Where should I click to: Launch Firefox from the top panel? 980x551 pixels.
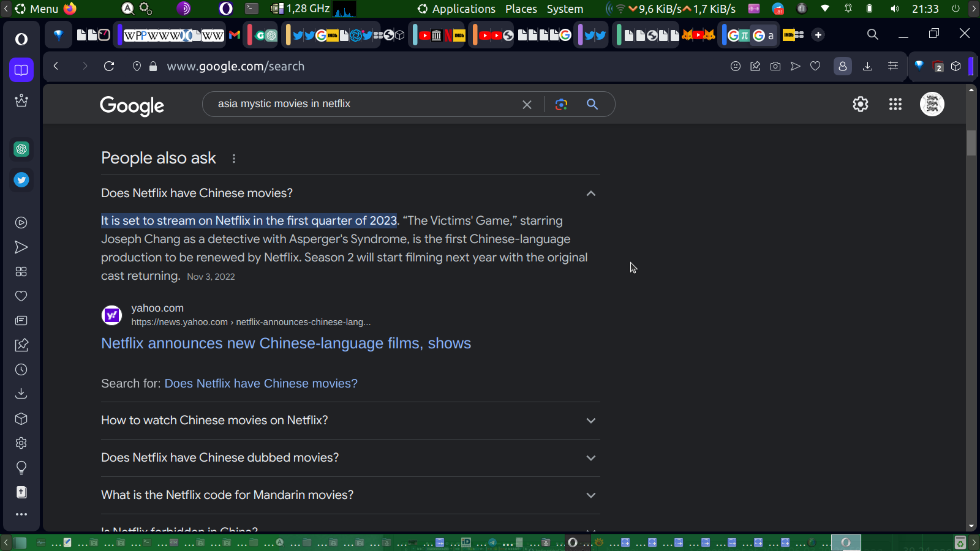pos(70,9)
